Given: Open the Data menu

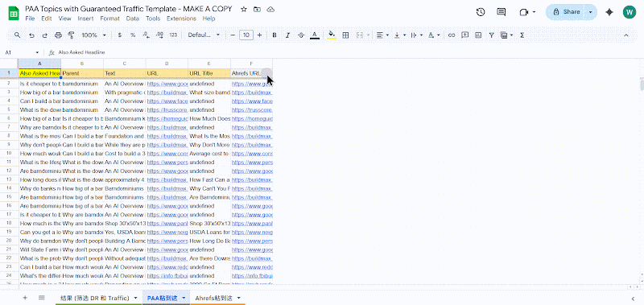Looking at the screenshot, I should 133,19.
